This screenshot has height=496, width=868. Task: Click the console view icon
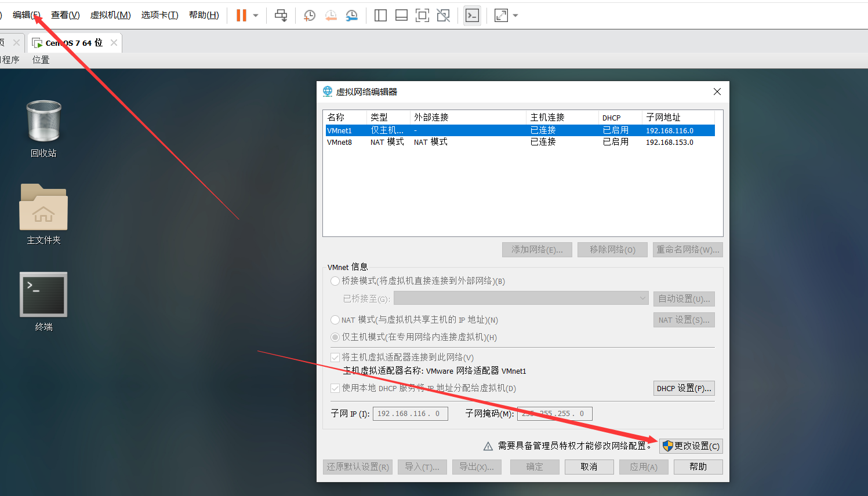pos(473,16)
